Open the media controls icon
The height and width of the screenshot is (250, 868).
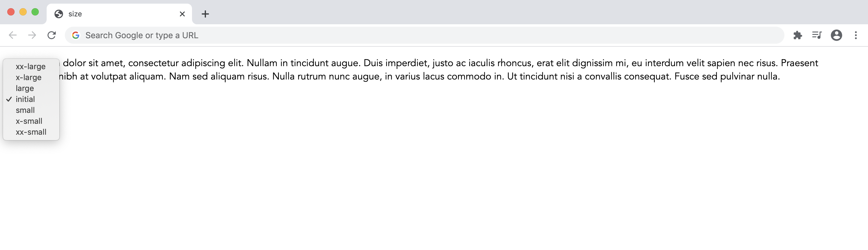click(817, 35)
